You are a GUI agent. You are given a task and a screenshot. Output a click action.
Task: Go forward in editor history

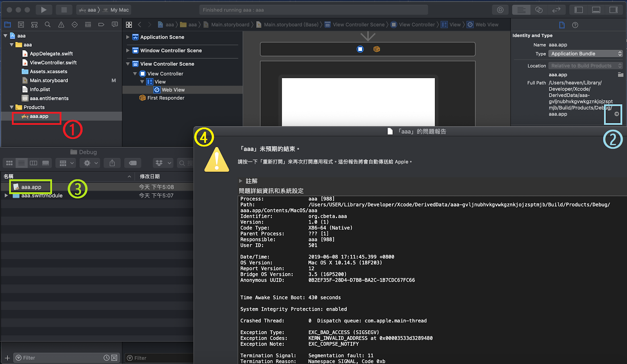click(x=149, y=25)
